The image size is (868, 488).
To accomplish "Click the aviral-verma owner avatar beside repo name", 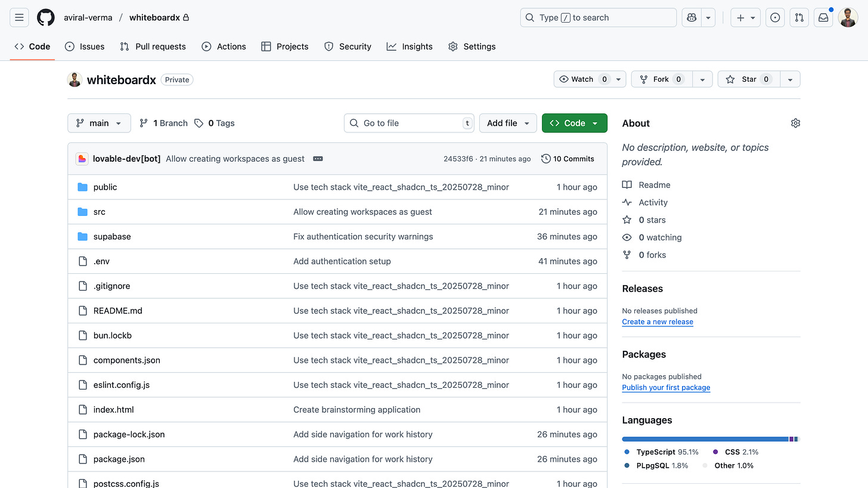I will tap(75, 79).
